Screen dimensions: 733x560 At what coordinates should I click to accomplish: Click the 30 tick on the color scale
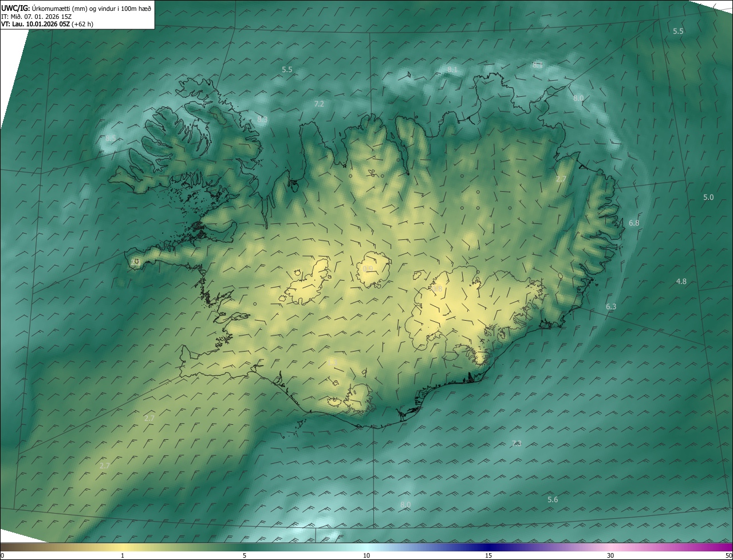pyautogui.click(x=610, y=555)
